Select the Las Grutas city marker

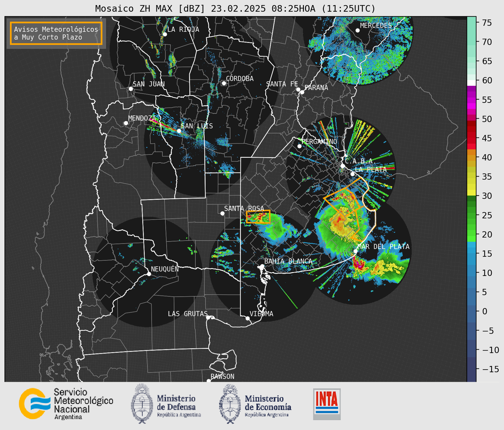pyautogui.click(x=208, y=318)
